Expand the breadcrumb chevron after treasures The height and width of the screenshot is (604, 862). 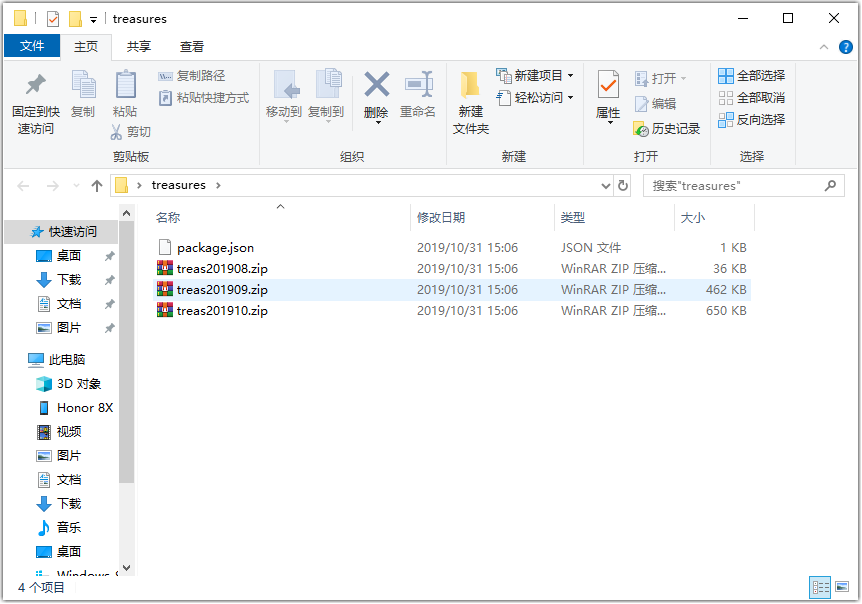point(218,186)
